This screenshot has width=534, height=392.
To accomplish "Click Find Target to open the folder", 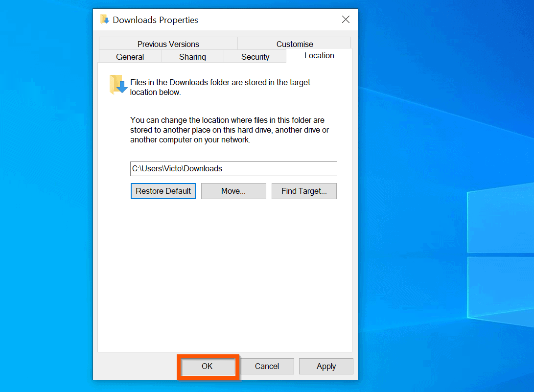I will click(x=304, y=191).
